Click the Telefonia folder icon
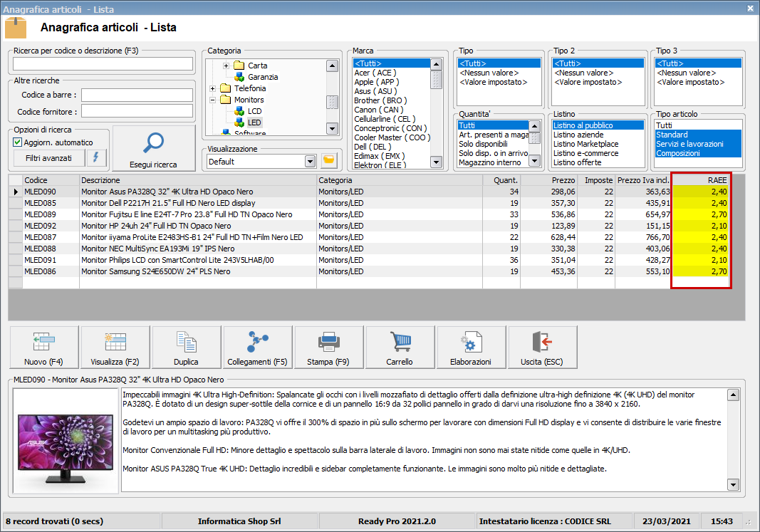The width and height of the screenshot is (760, 532). pos(225,88)
